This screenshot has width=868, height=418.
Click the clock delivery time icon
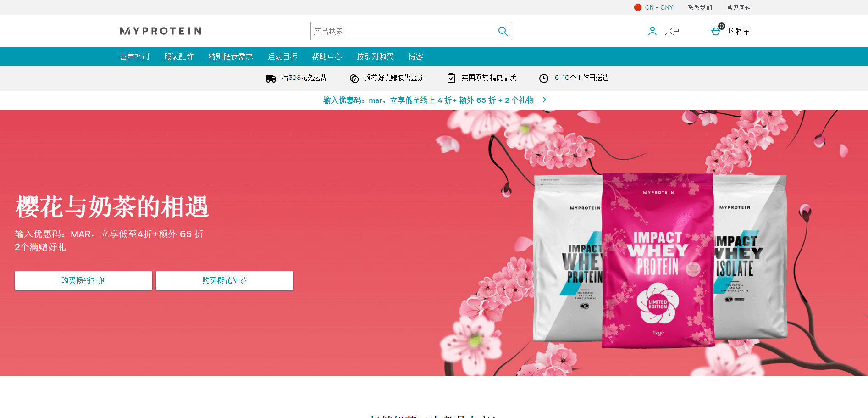coord(543,78)
